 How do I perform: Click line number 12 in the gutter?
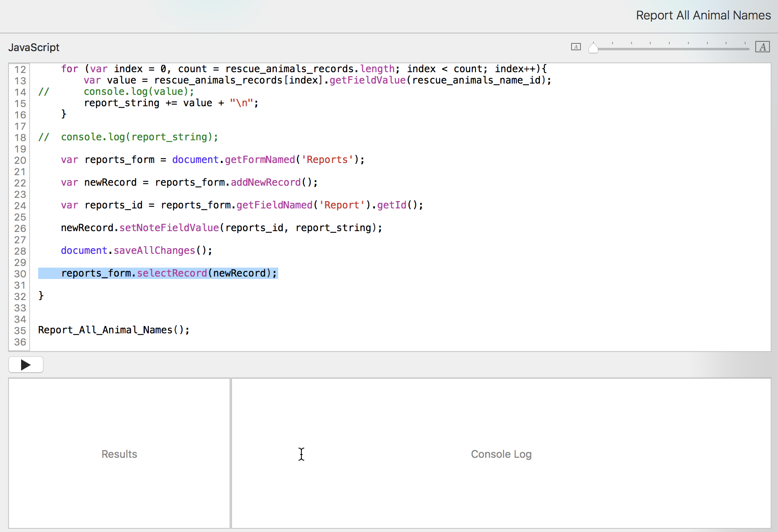coord(20,69)
